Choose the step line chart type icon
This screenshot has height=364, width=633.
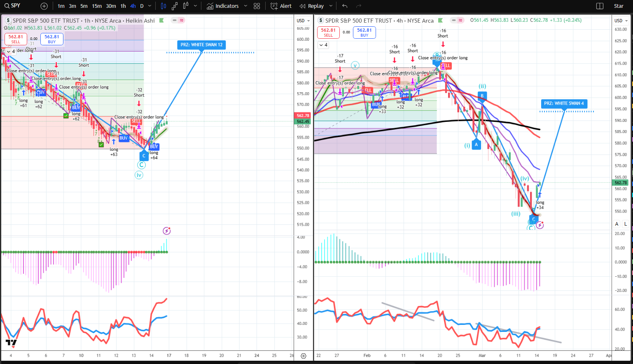[x=175, y=6]
